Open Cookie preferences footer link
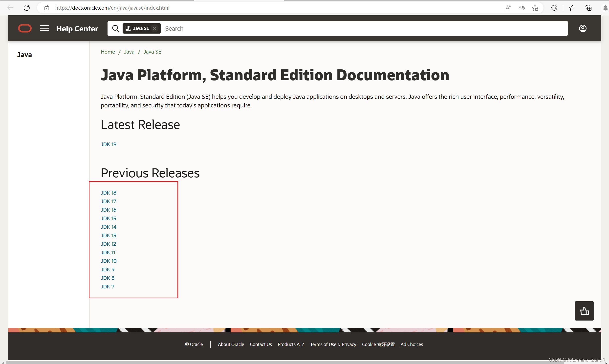Image resolution: width=609 pixels, height=364 pixels. point(378,344)
